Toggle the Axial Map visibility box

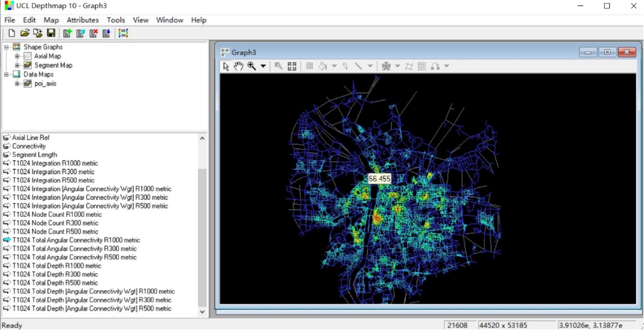(28, 56)
